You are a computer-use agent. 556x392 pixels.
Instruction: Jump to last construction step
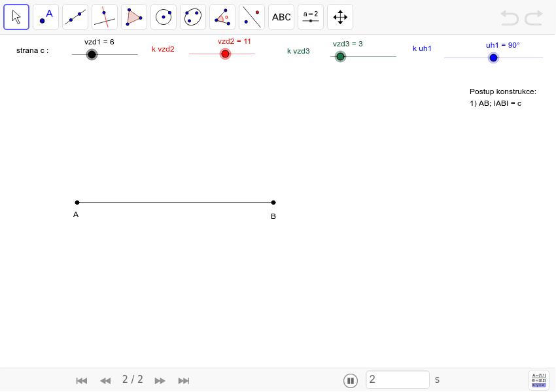coord(184,381)
